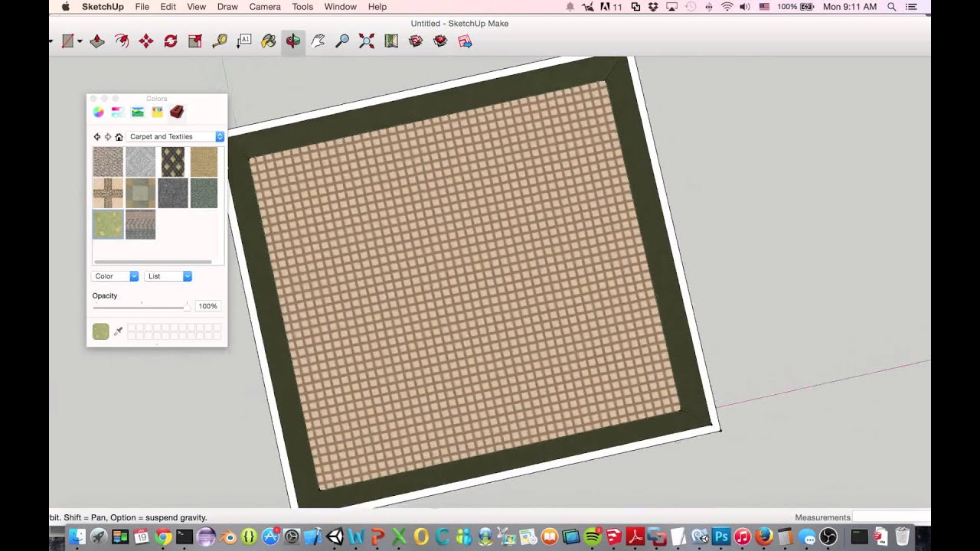Go back in the materials browser
Screen dimensions: 980x551
coord(97,137)
